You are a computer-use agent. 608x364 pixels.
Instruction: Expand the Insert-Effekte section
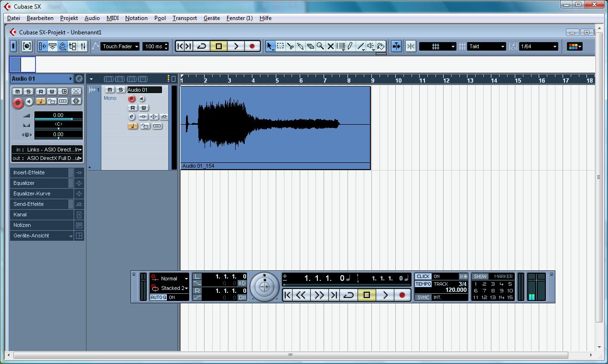click(x=42, y=172)
